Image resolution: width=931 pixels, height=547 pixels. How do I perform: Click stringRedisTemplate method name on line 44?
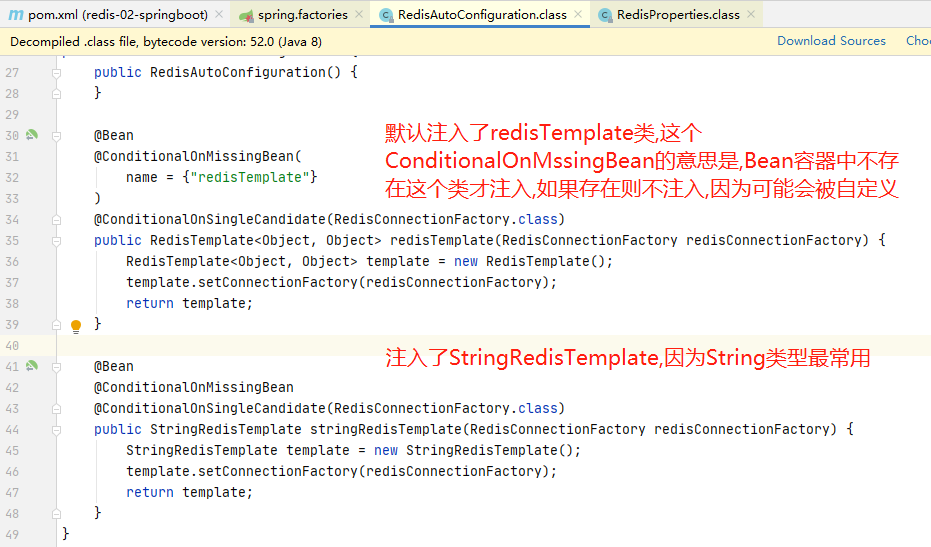386,429
